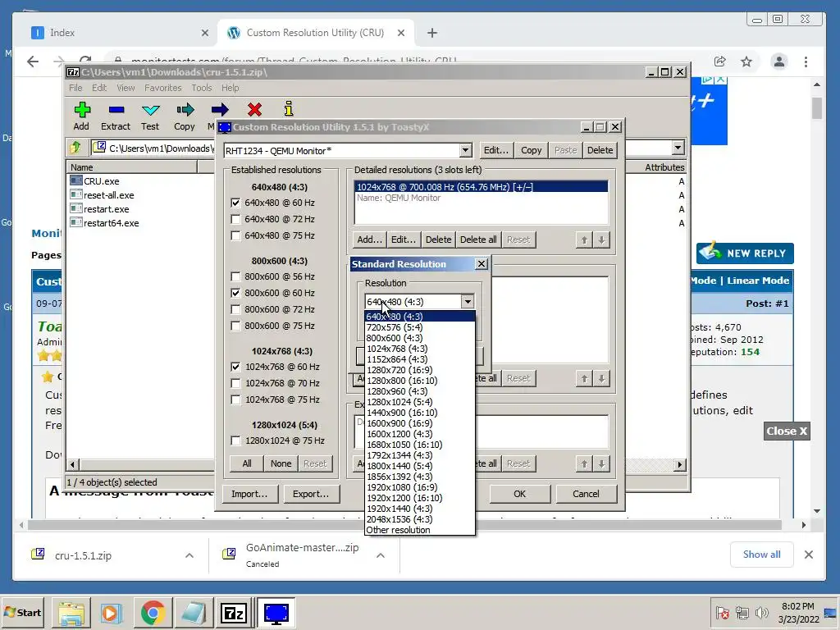Click Cancel in Custom Resolution Utility
This screenshot has width=840, height=630.
pos(586,494)
